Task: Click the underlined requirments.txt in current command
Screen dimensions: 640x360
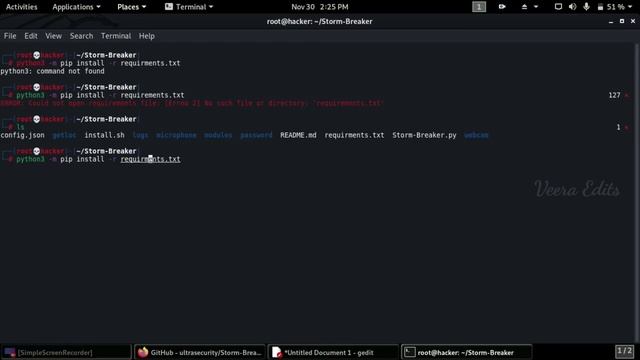Action: (x=150, y=159)
